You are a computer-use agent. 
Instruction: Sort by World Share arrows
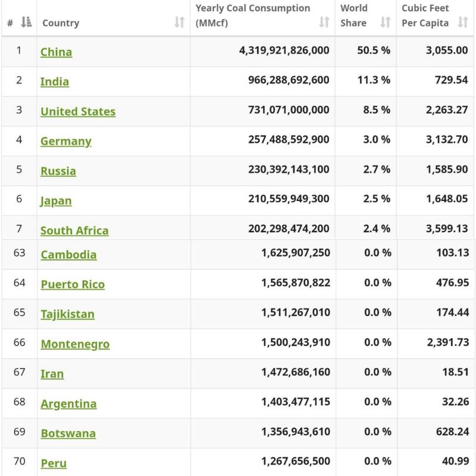386,23
